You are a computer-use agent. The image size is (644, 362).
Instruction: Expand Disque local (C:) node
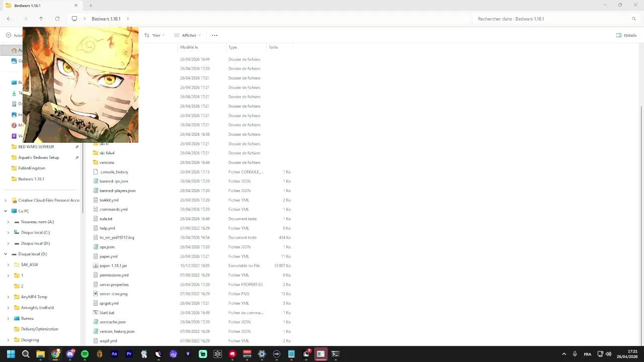point(8,233)
